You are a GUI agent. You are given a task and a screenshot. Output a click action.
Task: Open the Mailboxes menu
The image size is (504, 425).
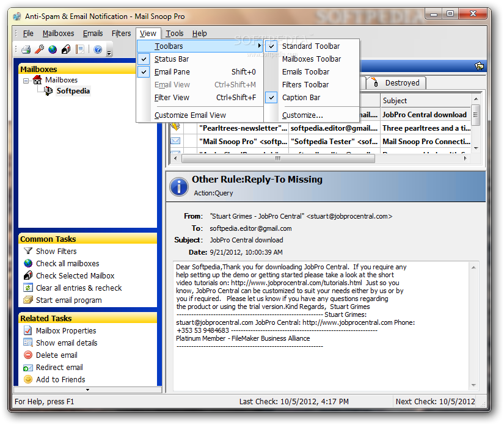(58, 34)
